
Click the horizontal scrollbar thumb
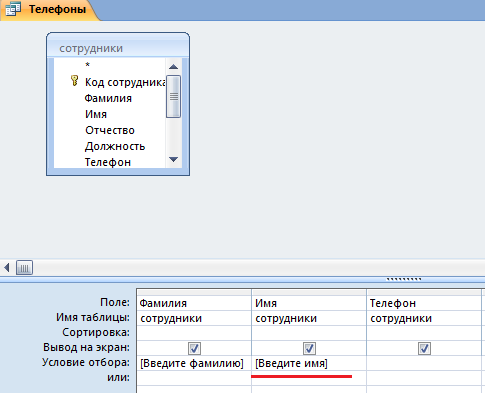click(24, 268)
